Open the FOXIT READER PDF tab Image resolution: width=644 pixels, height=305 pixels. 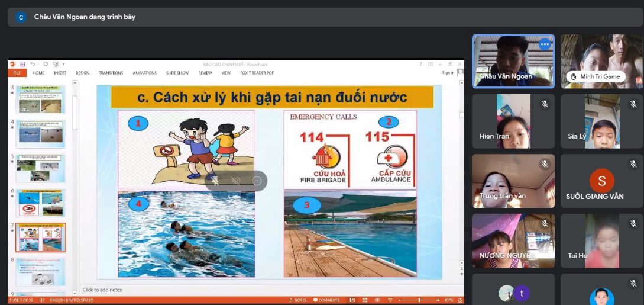click(x=257, y=73)
